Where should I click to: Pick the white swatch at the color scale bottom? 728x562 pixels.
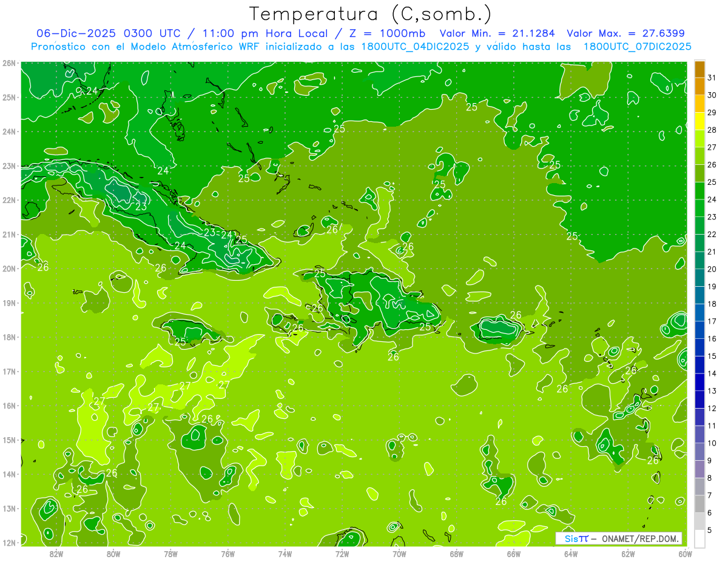click(699, 538)
